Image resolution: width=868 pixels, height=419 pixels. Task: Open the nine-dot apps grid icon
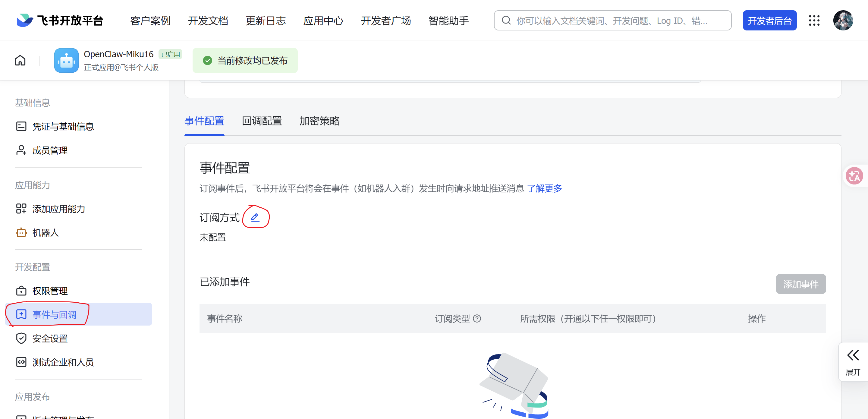pos(814,20)
